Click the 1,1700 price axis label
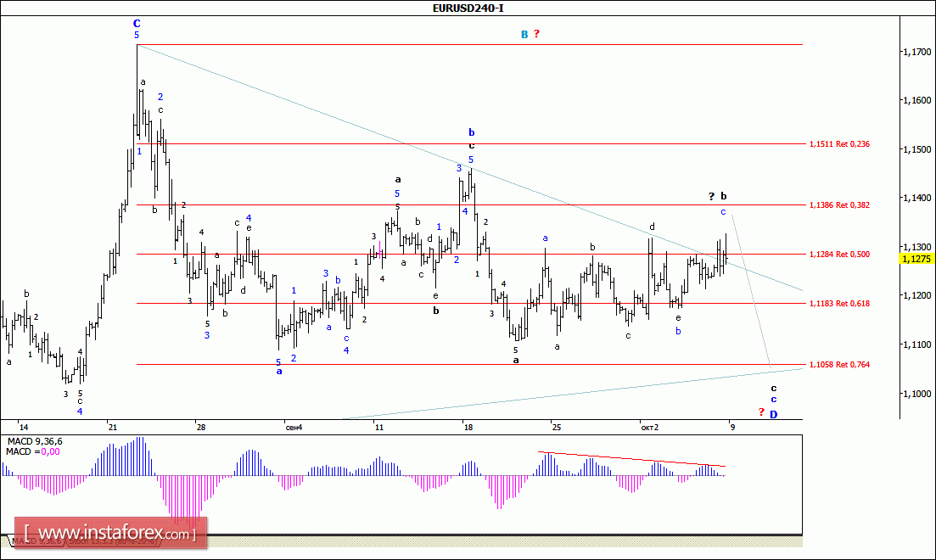Image resolution: width=936 pixels, height=560 pixels. (x=915, y=52)
